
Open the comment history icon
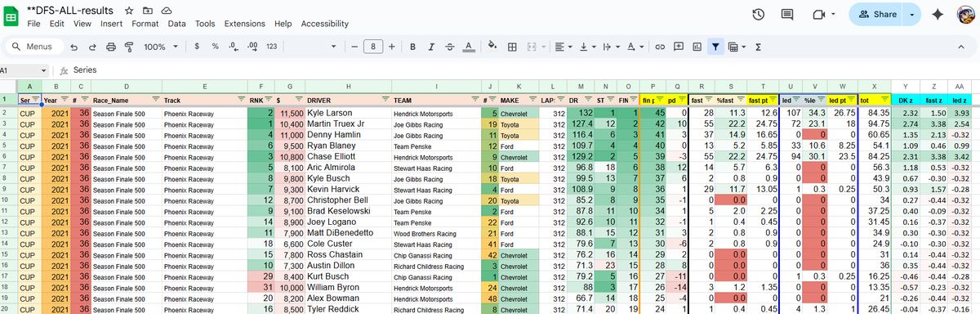[787, 15]
